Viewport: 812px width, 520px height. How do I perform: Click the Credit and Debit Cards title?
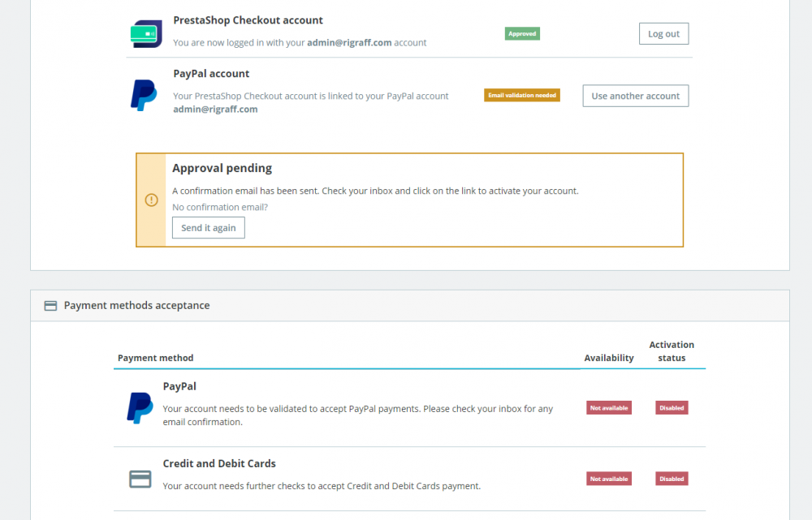(219, 463)
